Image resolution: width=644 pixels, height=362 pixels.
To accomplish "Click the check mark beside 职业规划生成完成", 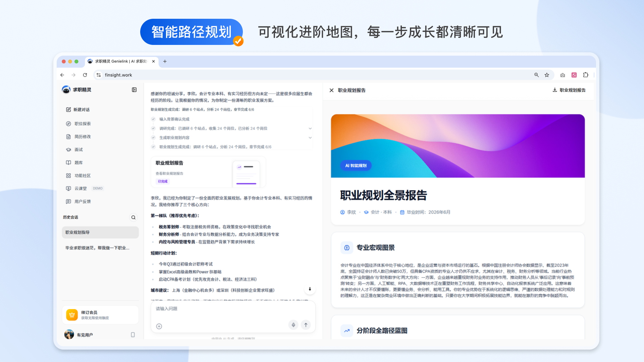I will [x=153, y=147].
